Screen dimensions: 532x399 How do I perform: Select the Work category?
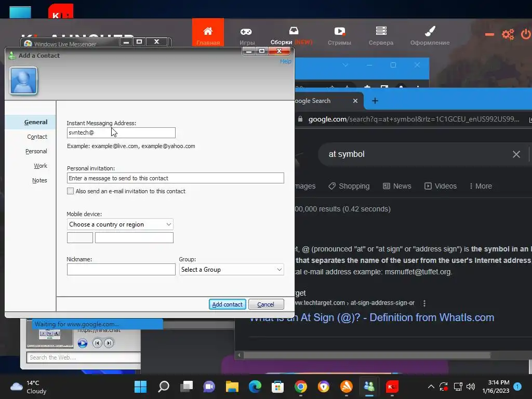pos(41,166)
